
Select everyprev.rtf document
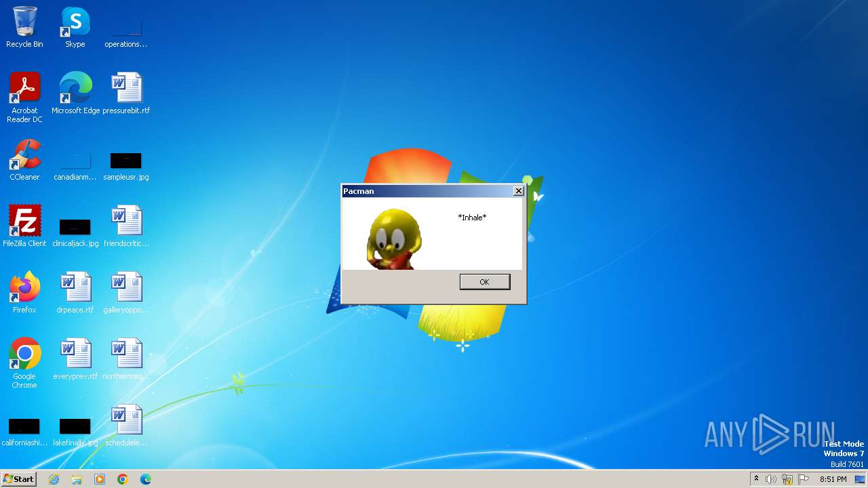click(x=75, y=359)
